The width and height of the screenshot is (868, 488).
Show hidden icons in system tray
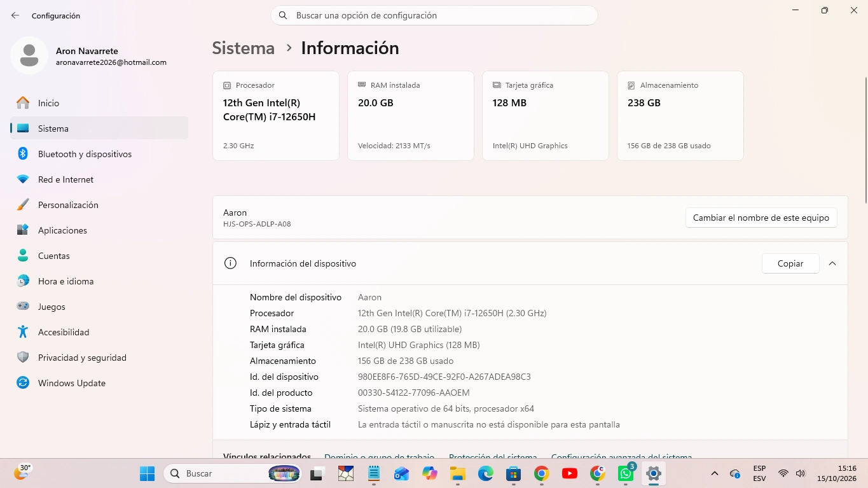coord(715,473)
